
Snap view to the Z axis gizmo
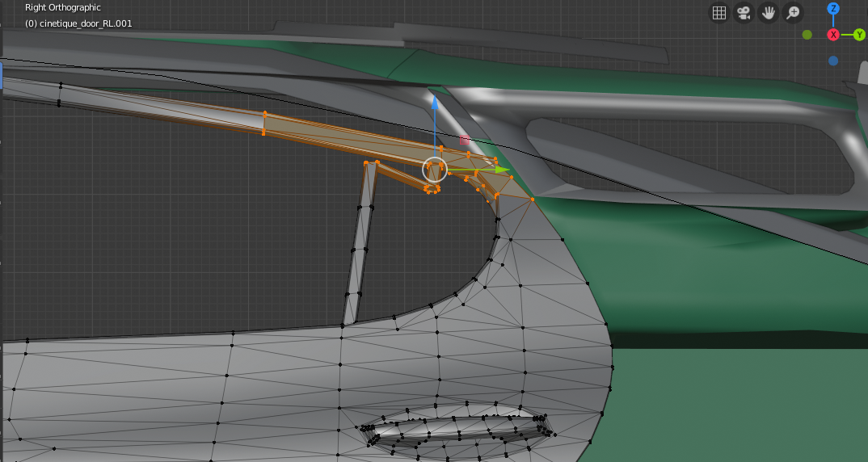point(833,9)
